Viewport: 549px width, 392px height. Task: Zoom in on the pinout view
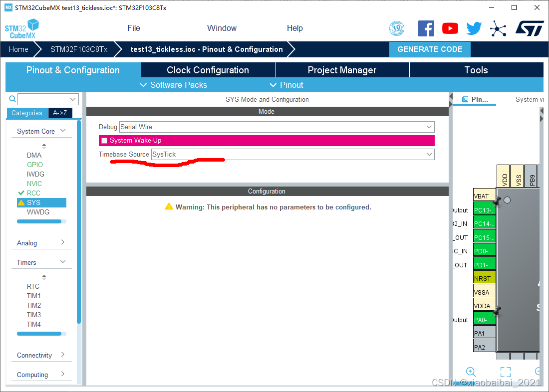coord(471,372)
